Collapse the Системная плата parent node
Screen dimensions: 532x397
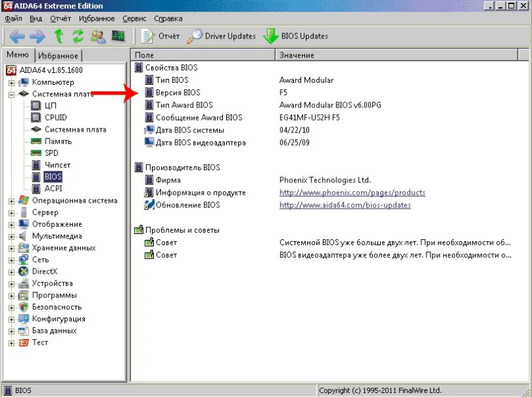point(11,95)
